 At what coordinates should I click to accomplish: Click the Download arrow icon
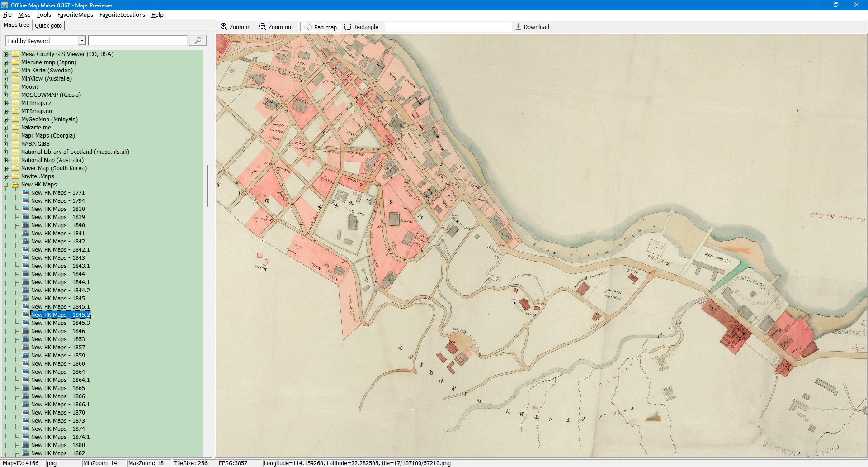[519, 27]
